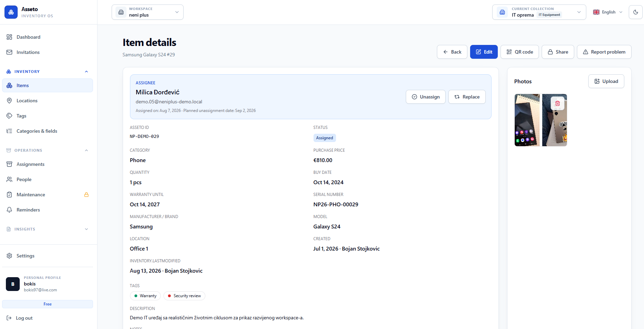
Task: Click the Edit item button
Action: click(x=484, y=52)
